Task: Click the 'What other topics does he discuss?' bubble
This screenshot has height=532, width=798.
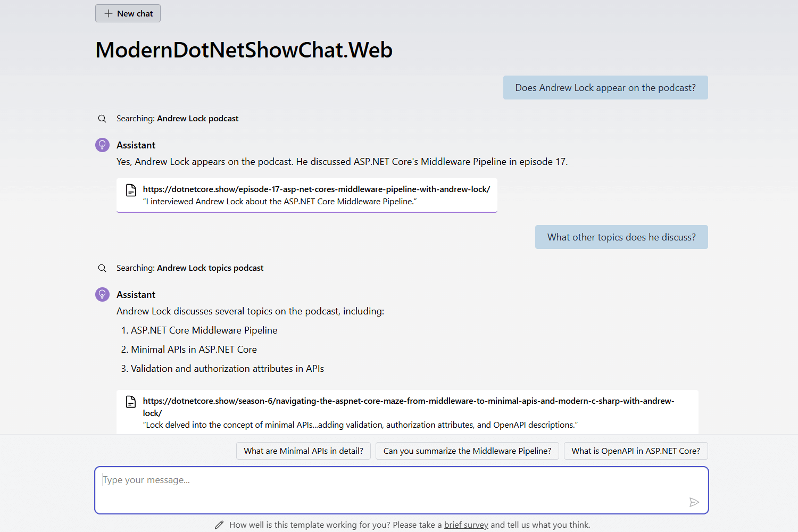Action: tap(621, 237)
